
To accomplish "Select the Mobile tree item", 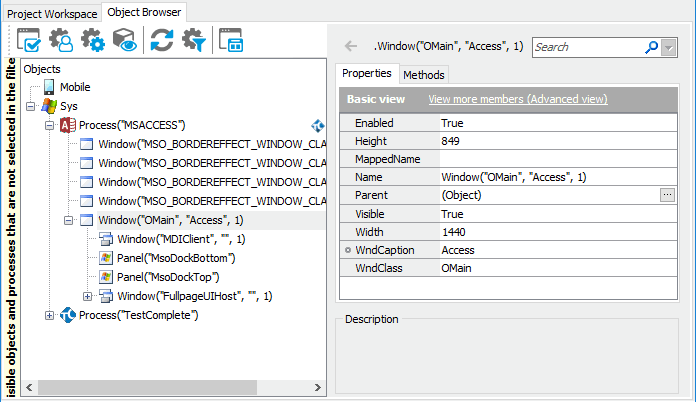I will pyautogui.click(x=74, y=87).
